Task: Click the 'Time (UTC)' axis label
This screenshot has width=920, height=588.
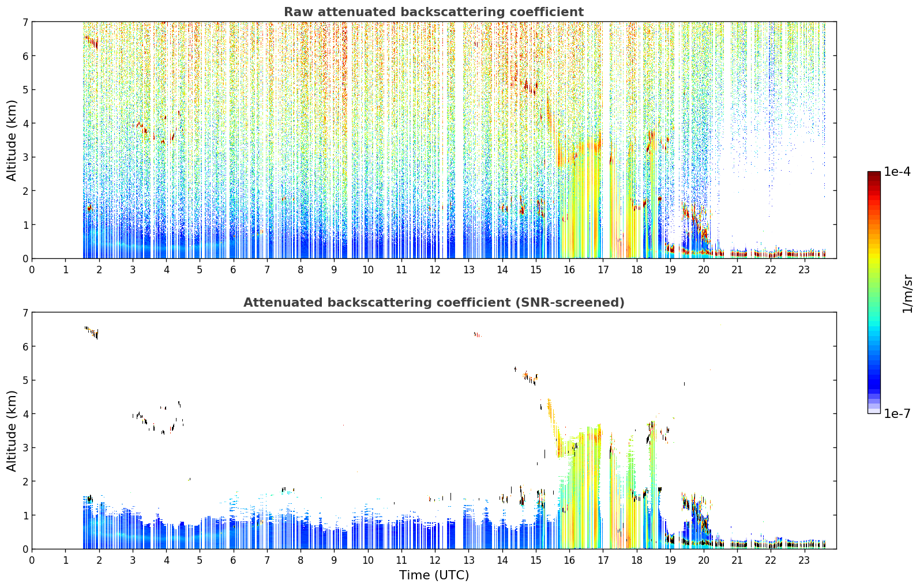Action: coord(434,575)
